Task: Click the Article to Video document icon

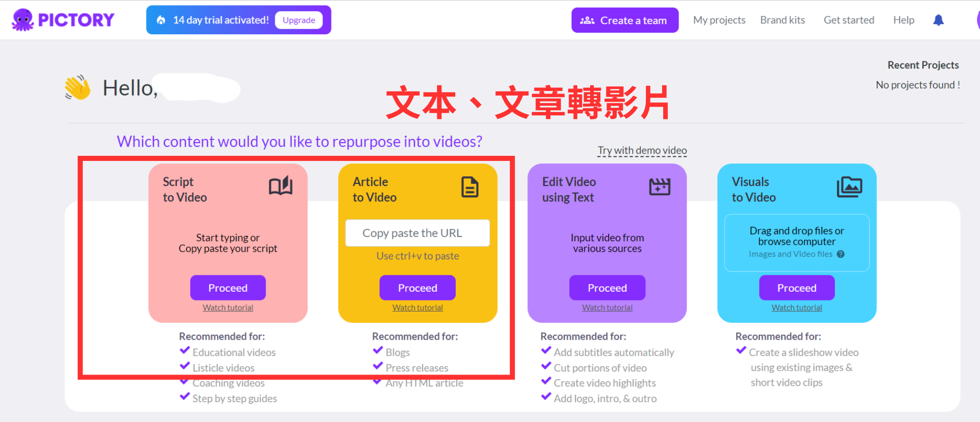Action: [470, 187]
